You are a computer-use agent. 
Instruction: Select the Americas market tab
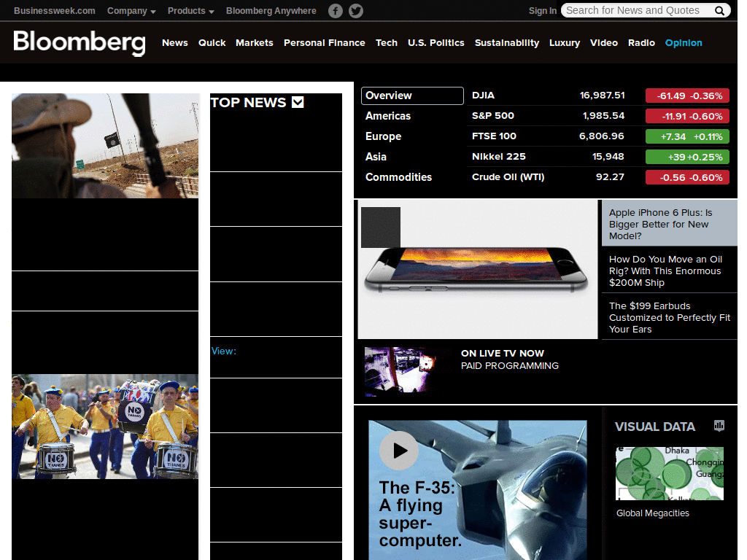(x=388, y=116)
